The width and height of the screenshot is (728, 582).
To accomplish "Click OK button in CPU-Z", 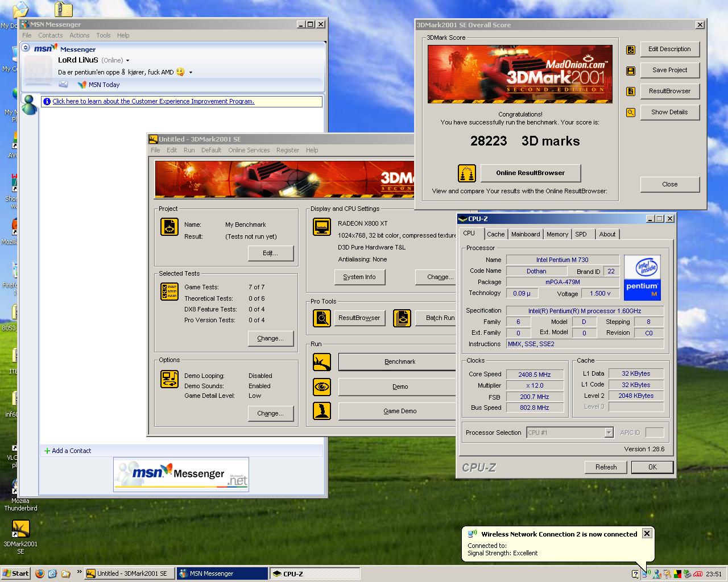I will pos(652,467).
